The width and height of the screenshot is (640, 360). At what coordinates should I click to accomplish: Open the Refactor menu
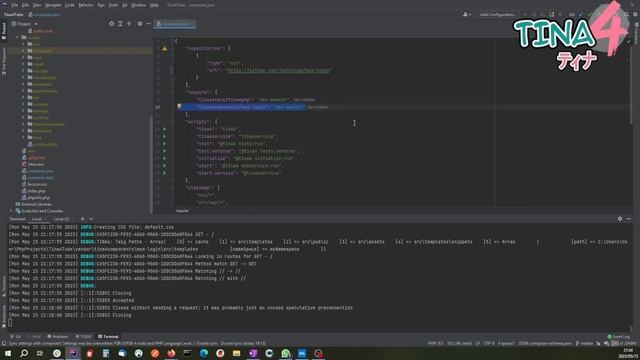coord(86,5)
